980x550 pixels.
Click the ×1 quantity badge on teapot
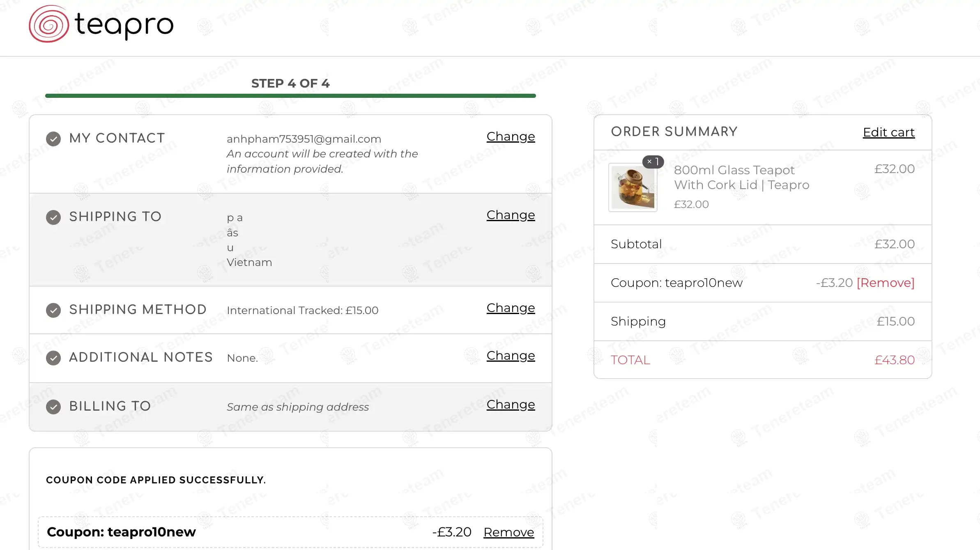[x=653, y=162]
